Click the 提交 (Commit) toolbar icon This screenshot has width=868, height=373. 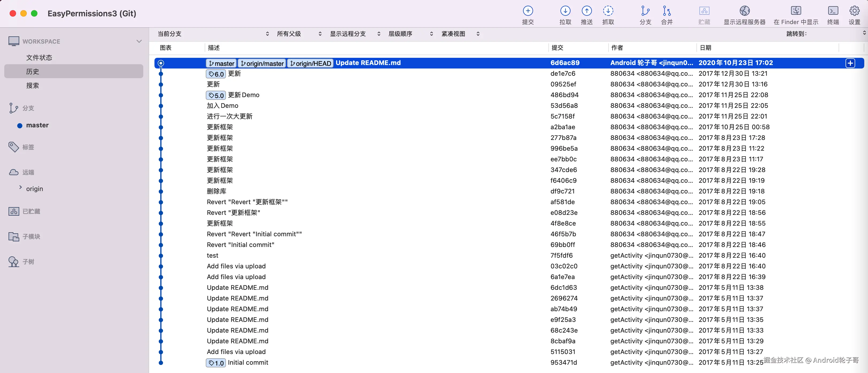(528, 11)
